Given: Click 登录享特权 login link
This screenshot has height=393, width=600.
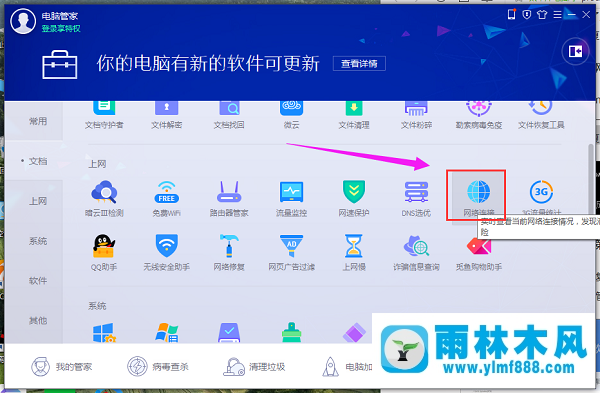Looking at the screenshot, I should 61,28.
